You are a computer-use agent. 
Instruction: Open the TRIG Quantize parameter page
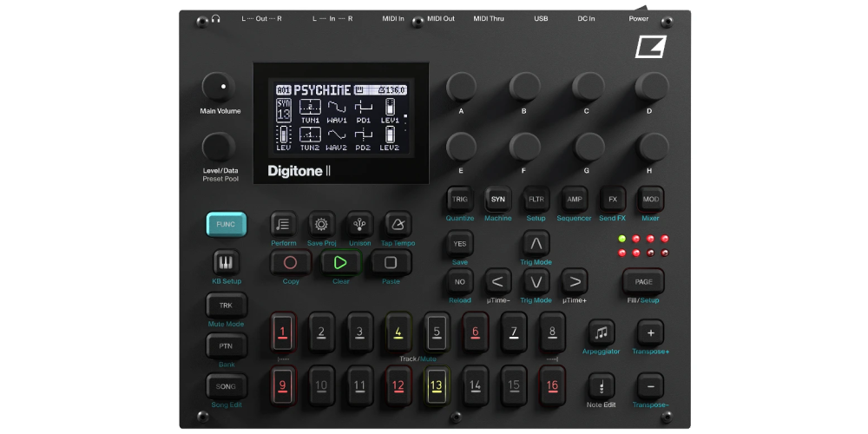click(459, 200)
